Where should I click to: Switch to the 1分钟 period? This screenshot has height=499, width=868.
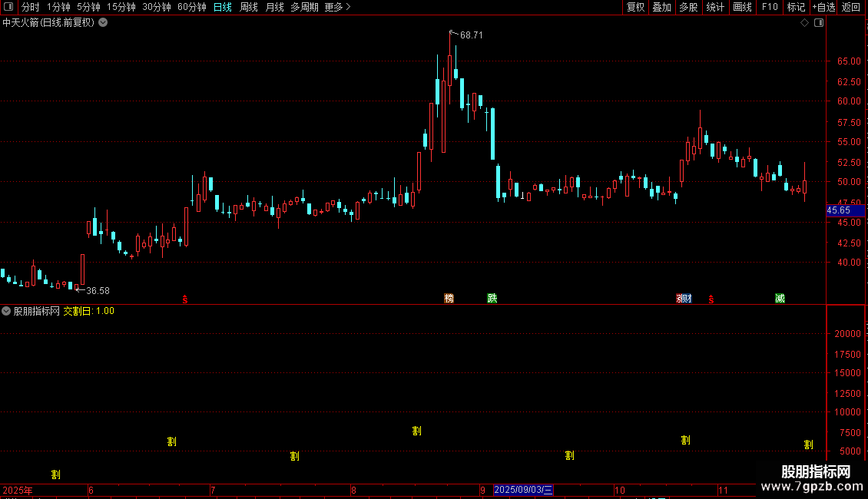(58, 7)
